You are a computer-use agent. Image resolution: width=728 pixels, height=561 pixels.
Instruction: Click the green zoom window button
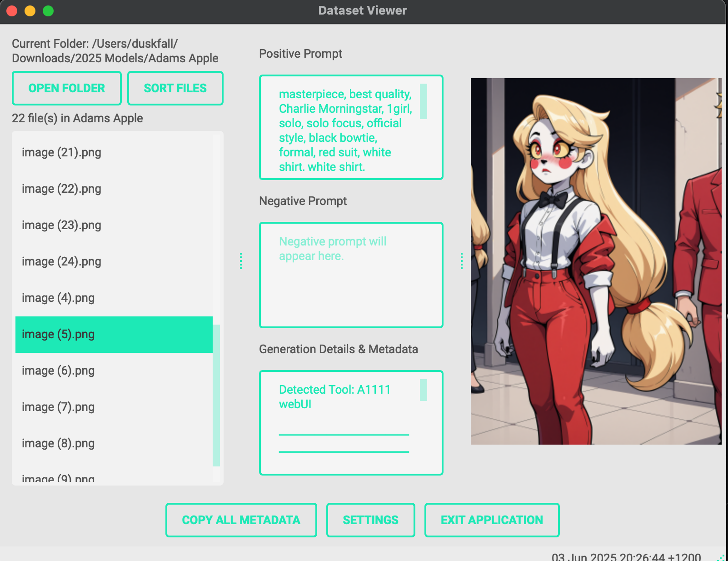[48, 10]
